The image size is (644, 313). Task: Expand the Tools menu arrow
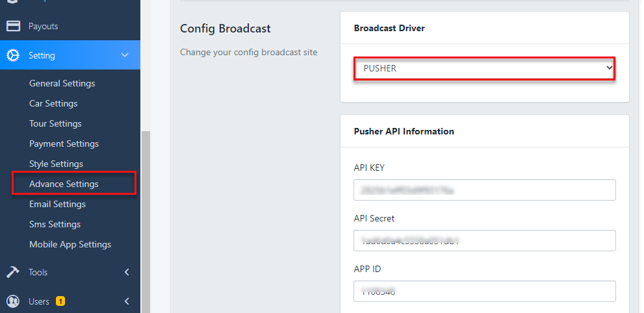click(x=127, y=272)
